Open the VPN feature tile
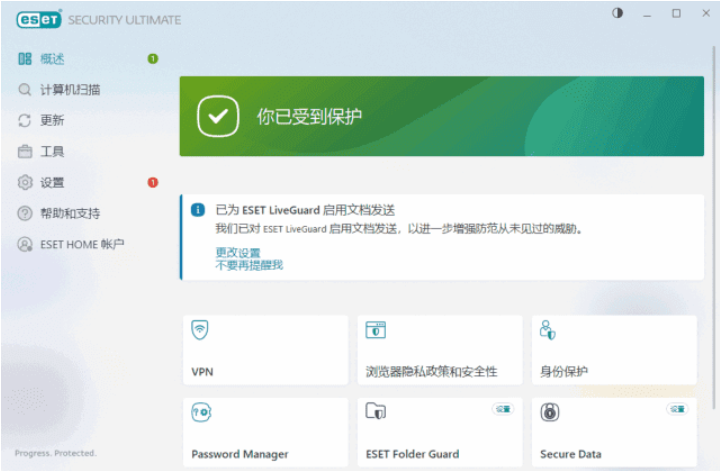Image resolution: width=720 pixels, height=471 pixels. [x=265, y=350]
